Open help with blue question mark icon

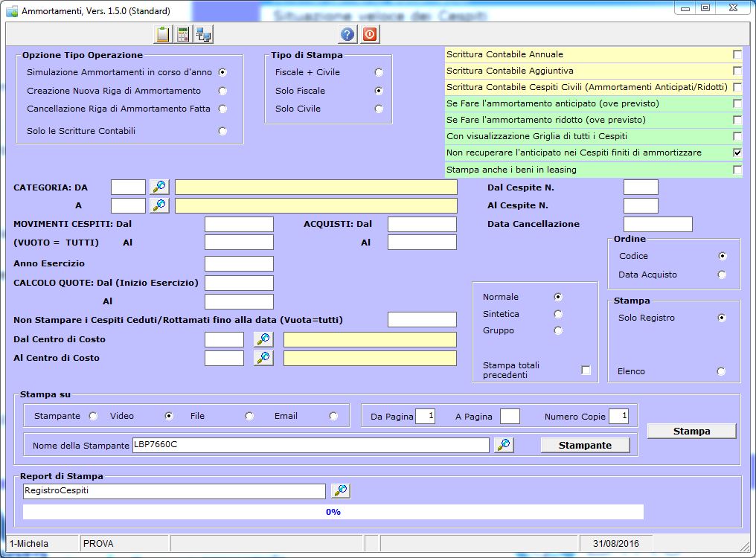(347, 34)
